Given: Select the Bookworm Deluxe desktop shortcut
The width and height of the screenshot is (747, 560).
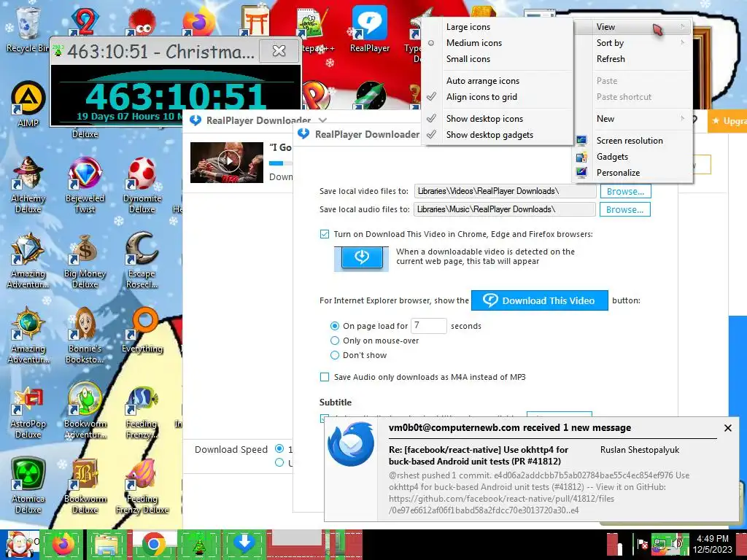Looking at the screenshot, I should tap(85, 486).
